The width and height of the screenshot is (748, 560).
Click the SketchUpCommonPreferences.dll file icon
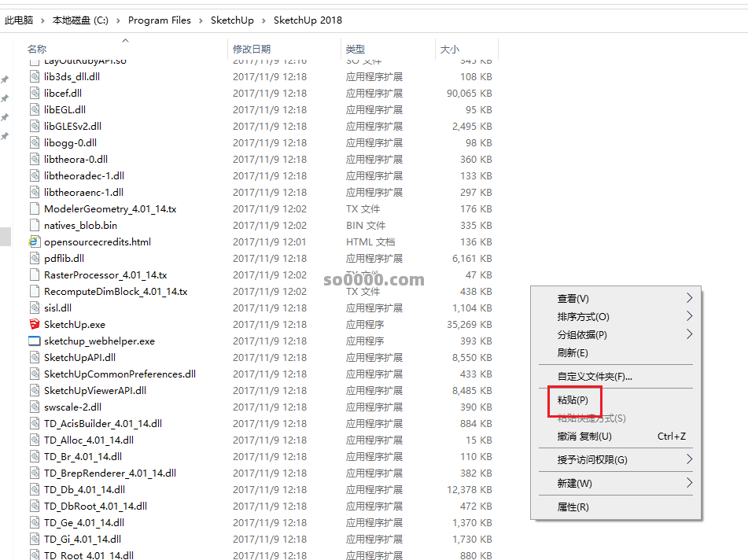tap(35, 374)
